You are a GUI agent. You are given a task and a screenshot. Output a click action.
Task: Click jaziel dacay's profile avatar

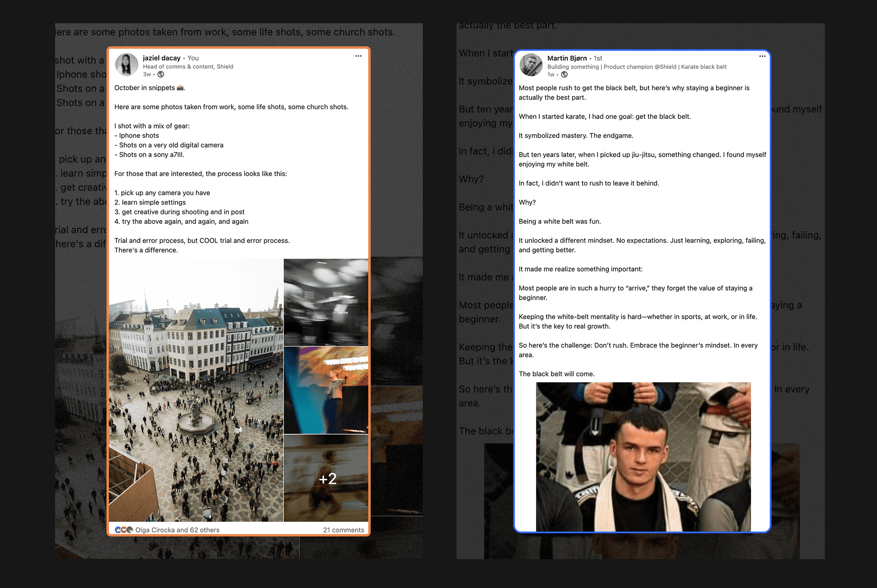pyautogui.click(x=126, y=64)
